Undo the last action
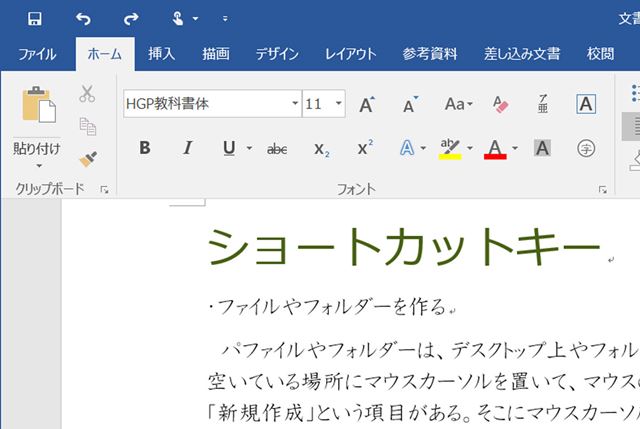The height and width of the screenshot is (429, 640). [x=83, y=19]
